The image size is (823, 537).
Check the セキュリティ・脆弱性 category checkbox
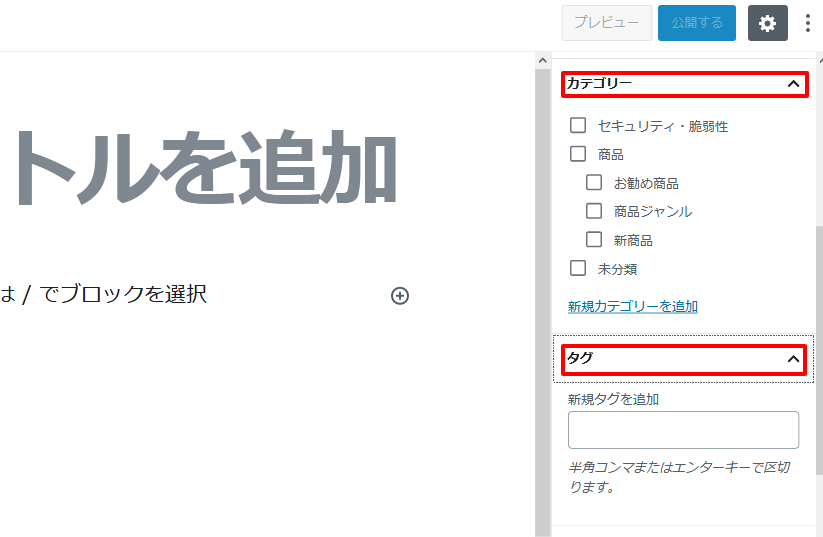click(x=578, y=125)
